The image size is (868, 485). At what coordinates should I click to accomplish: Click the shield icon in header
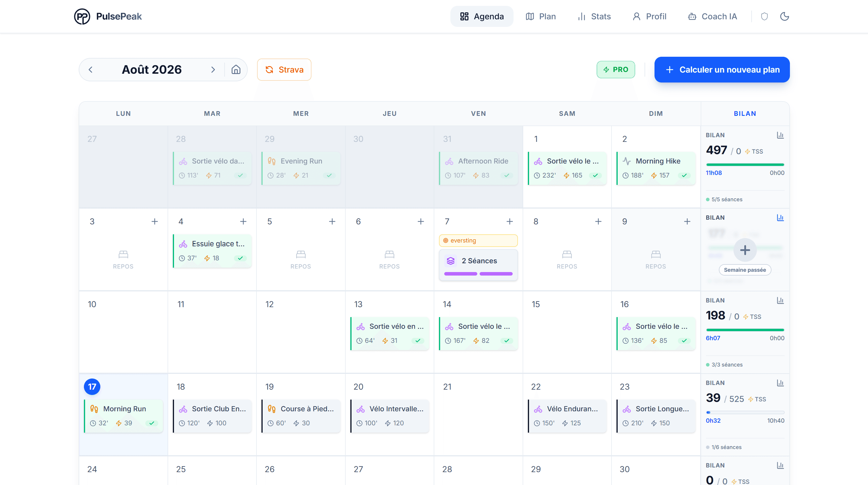coord(764,16)
